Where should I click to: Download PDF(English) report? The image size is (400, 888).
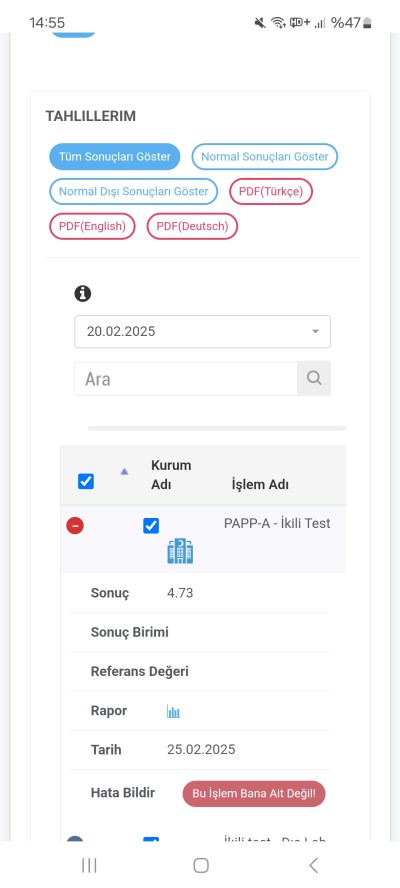pos(92,227)
